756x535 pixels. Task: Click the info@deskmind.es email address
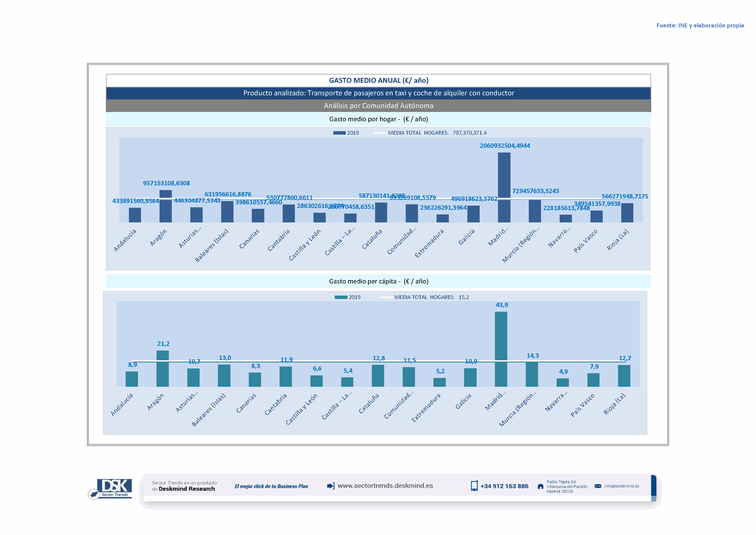(x=621, y=486)
